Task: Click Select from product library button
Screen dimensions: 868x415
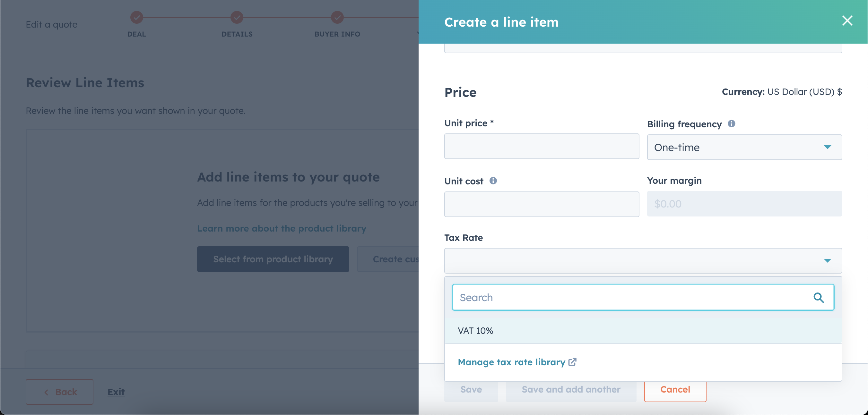Action: (x=273, y=259)
